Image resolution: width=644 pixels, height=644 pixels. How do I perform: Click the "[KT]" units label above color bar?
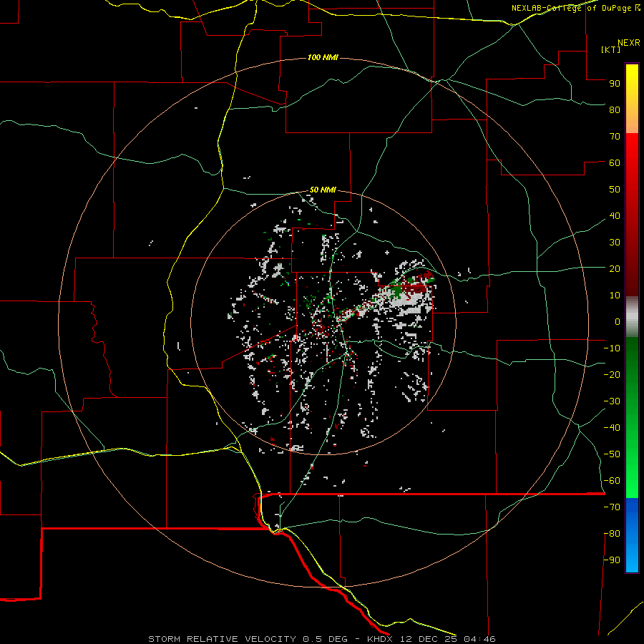(611, 49)
